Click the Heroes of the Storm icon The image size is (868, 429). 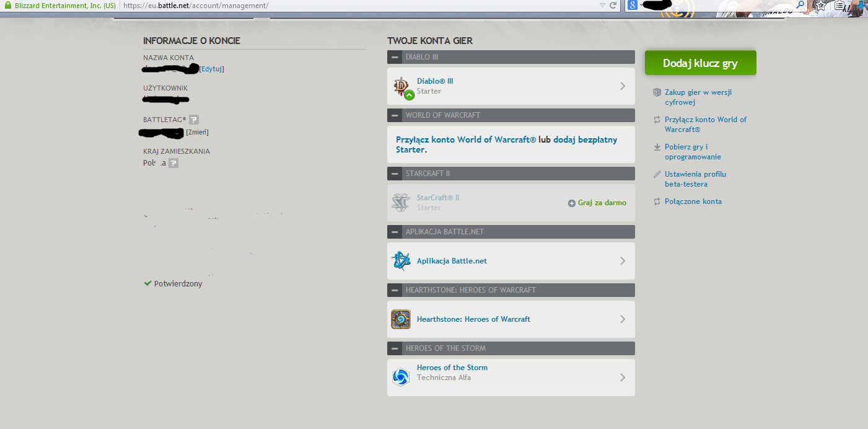coord(401,377)
